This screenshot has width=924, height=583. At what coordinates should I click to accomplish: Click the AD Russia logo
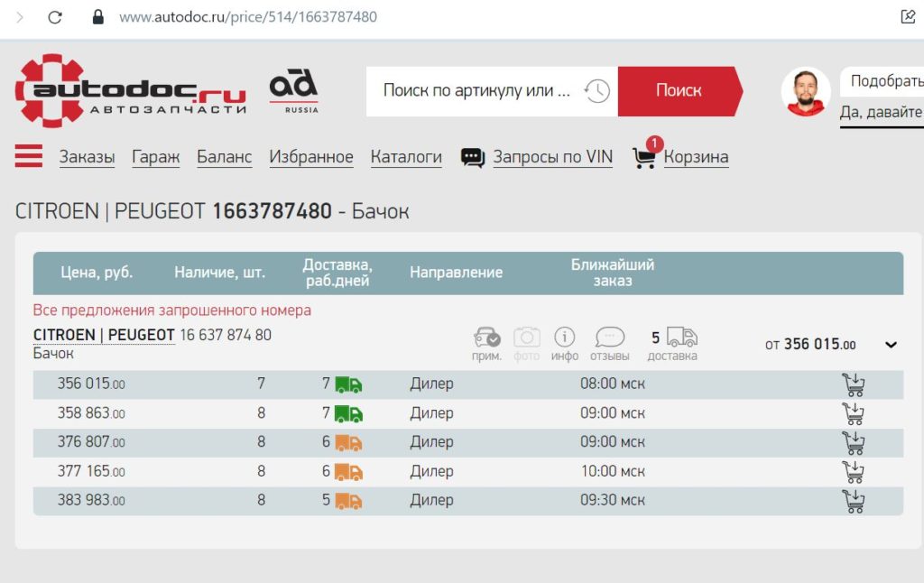[294, 91]
